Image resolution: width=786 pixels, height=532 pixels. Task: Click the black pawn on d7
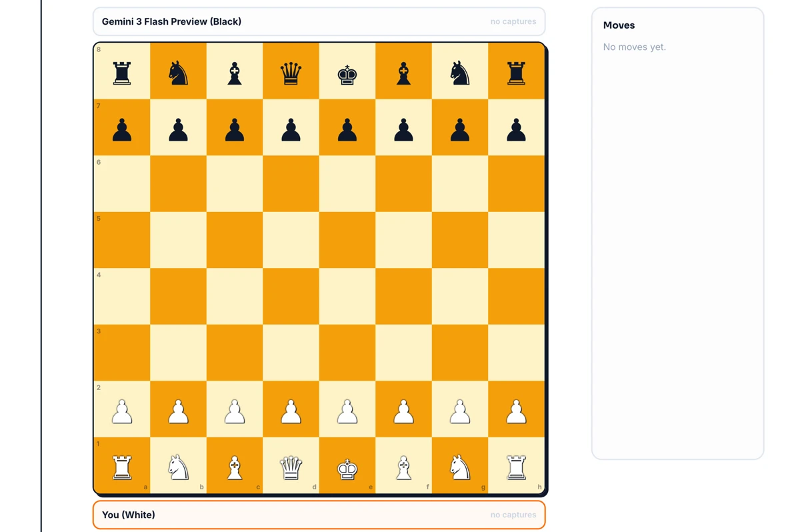point(291,129)
